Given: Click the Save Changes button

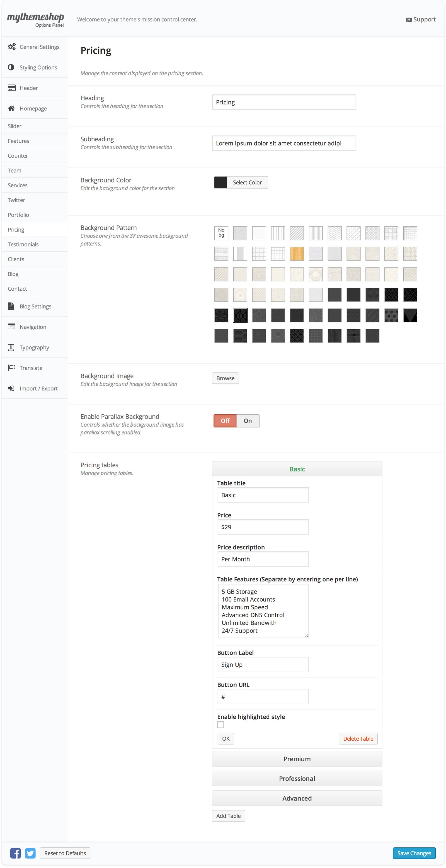Looking at the screenshot, I should (x=414, y=853).
